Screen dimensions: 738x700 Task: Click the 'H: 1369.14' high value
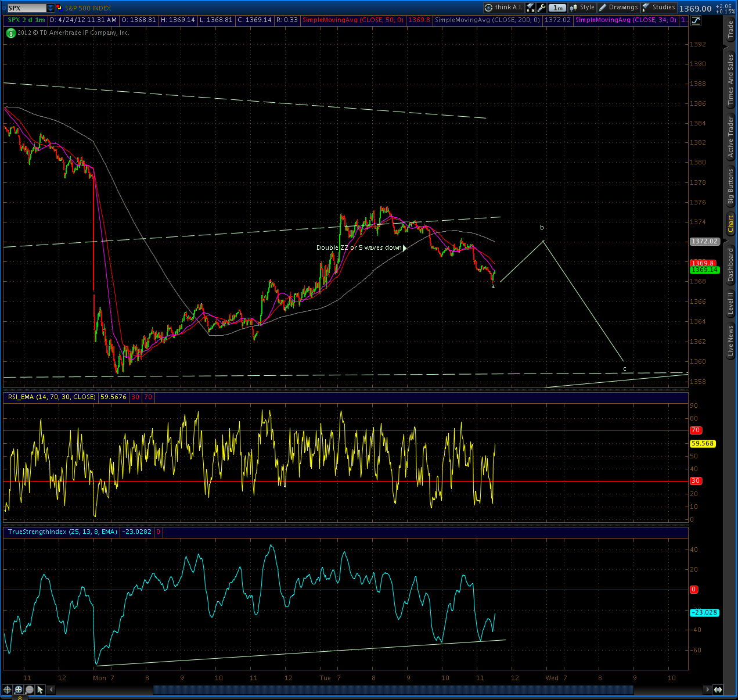click(x=178, y=20)
